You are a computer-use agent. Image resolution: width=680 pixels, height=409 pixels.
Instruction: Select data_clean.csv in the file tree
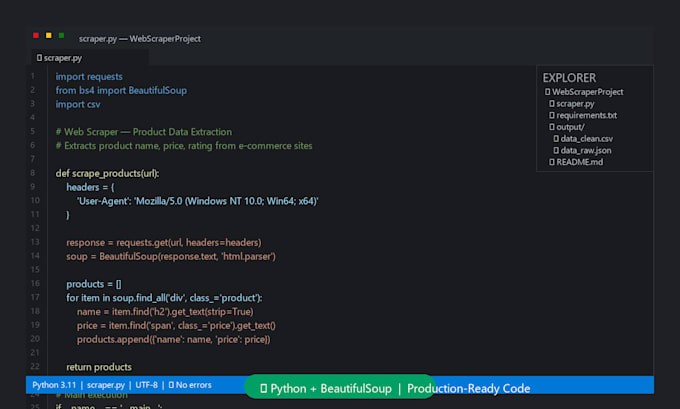(x=583, y=139)
